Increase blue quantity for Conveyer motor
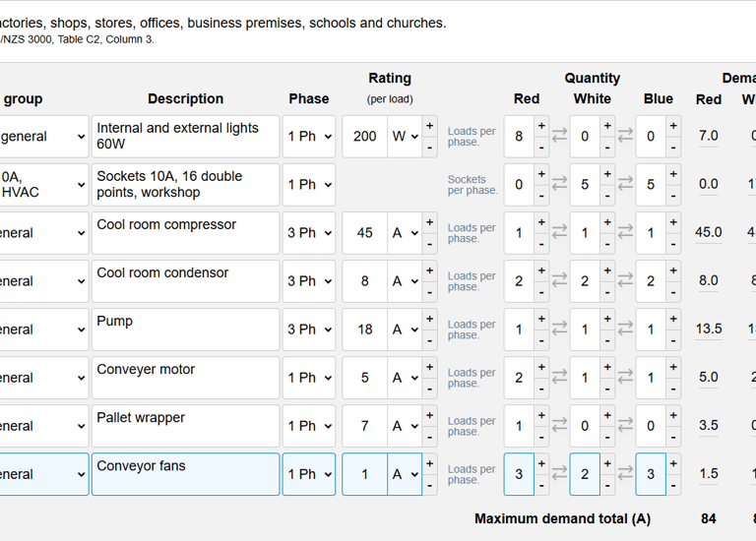The height and width of the screenshot is (541, 756). pyautogui.click(x=672, y=367)
